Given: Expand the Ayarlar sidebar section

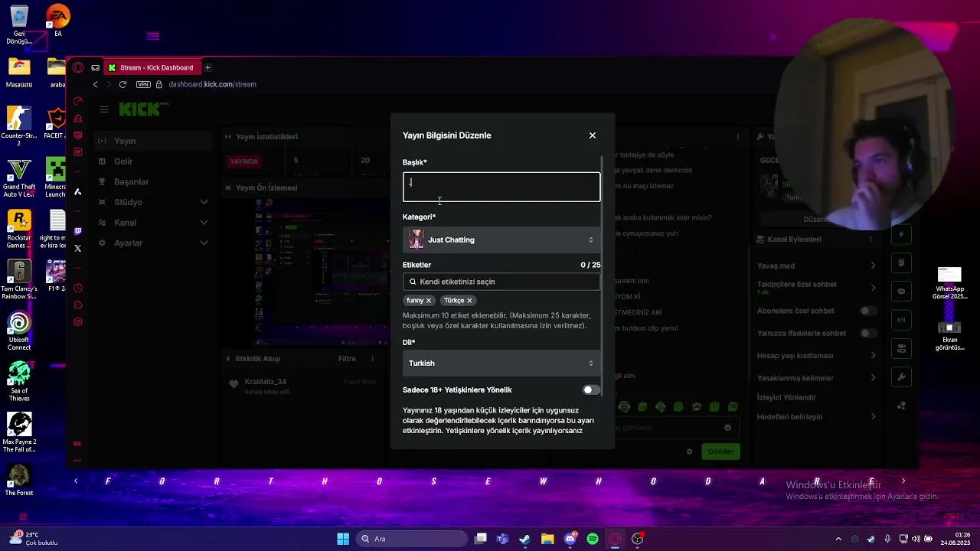Looking at the screenshot, I should 153,243.
